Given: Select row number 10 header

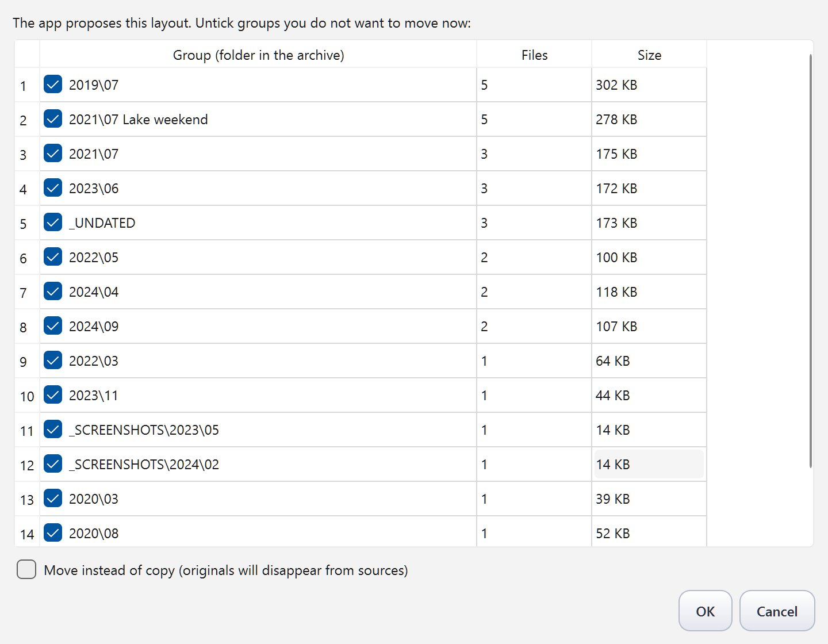Looking at the screenshot, I should pos(27,396).
